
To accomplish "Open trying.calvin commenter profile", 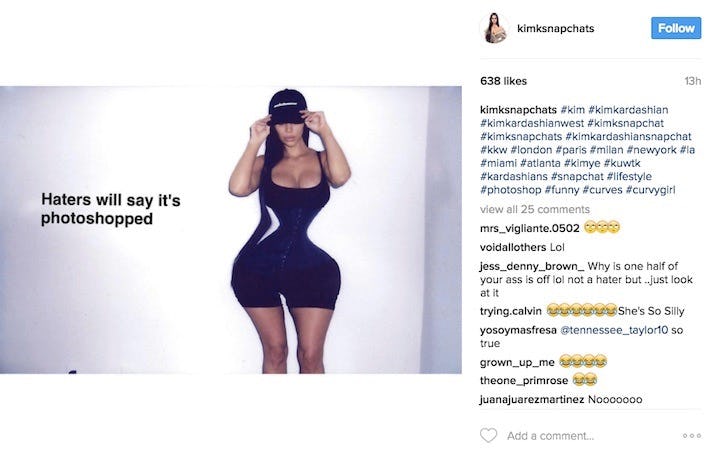I will tap(510, 312).
